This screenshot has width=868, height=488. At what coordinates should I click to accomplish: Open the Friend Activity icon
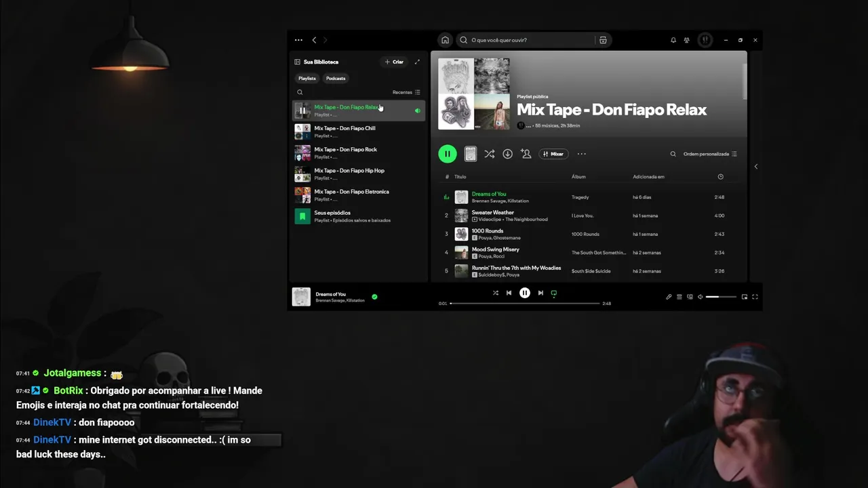687,40
